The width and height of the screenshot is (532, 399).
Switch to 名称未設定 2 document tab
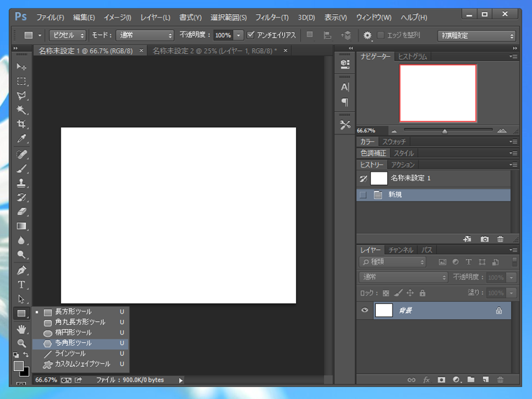point(214,51)
